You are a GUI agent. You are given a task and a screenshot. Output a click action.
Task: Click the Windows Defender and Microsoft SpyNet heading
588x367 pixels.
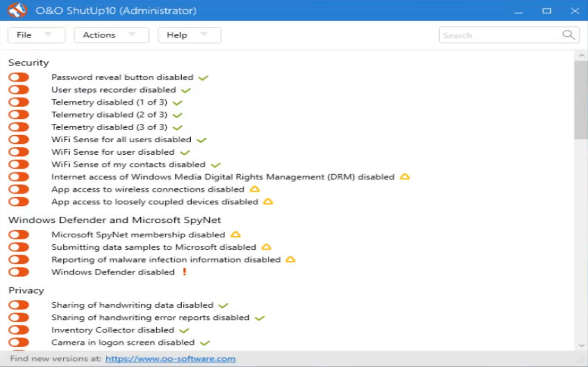[115, 220]
